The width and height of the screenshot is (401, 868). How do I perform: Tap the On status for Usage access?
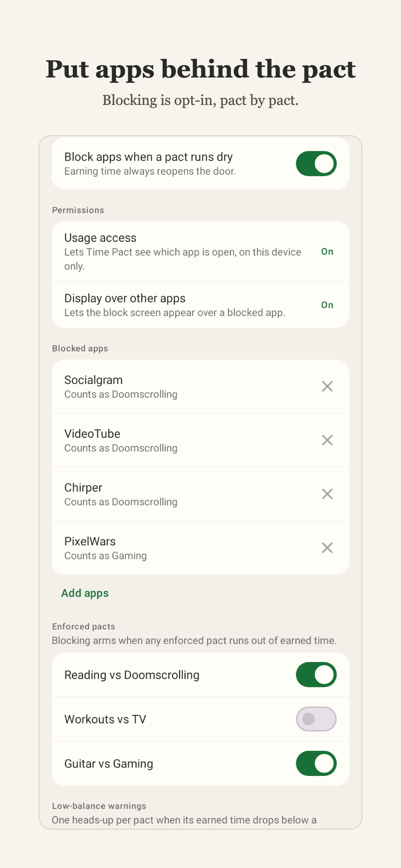[x=327, y=251]
